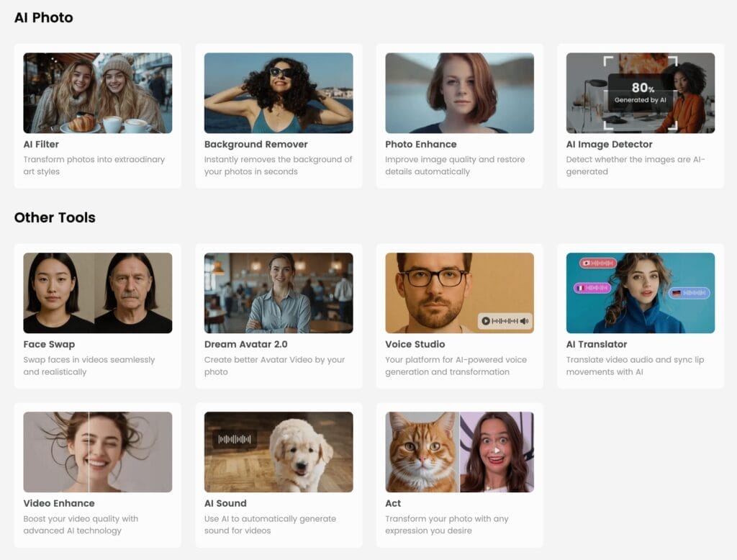737x560 pixels.
Task: Click 'Detect whether the images are AI-generated'
Action: click(636, 166)
